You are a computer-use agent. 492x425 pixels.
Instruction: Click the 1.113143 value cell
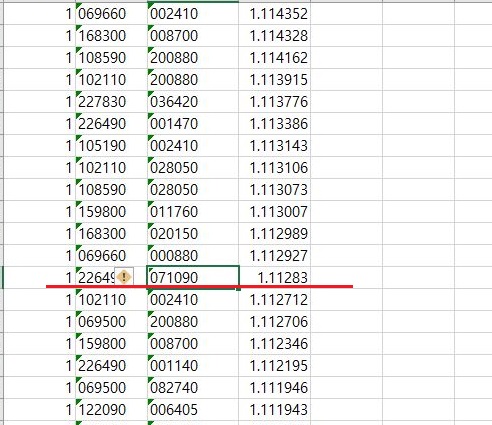(x=275, y=146)
